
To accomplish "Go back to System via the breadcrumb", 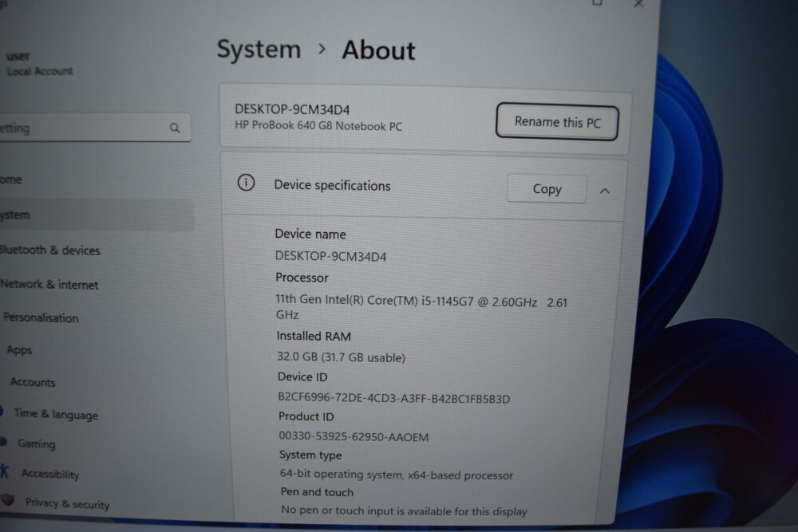I will (x=259, y=49).
